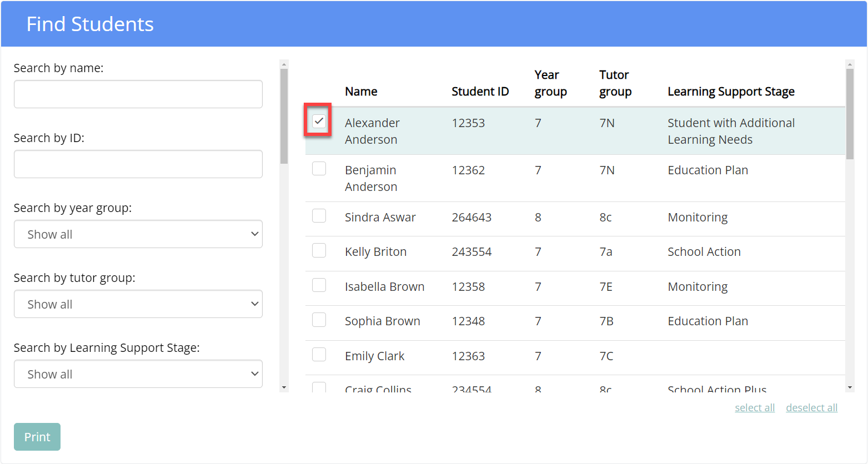Click the select all link
Viewport: 868px width, 464px height.
pyautogui.click(x=755, y=407)
